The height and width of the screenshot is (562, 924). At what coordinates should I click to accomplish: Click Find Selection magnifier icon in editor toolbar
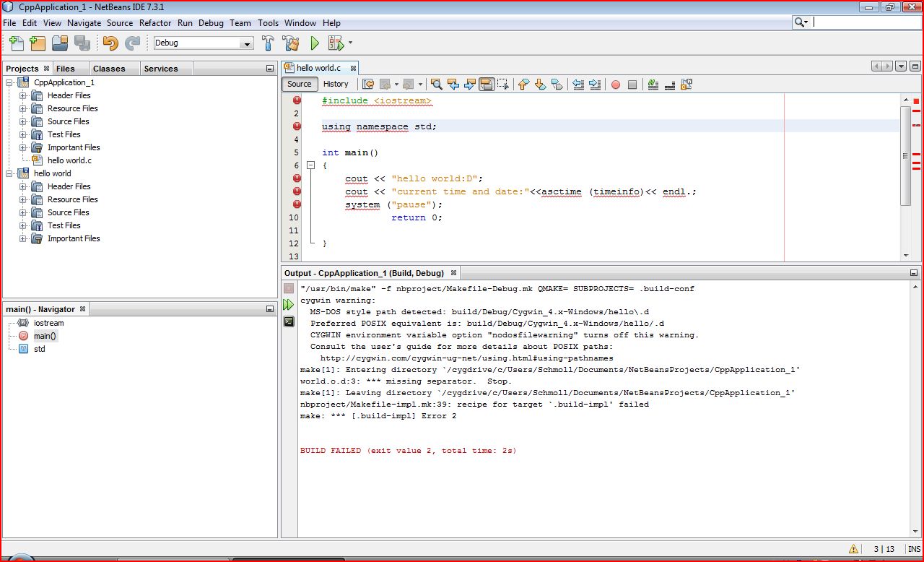[x=436, y=85]
